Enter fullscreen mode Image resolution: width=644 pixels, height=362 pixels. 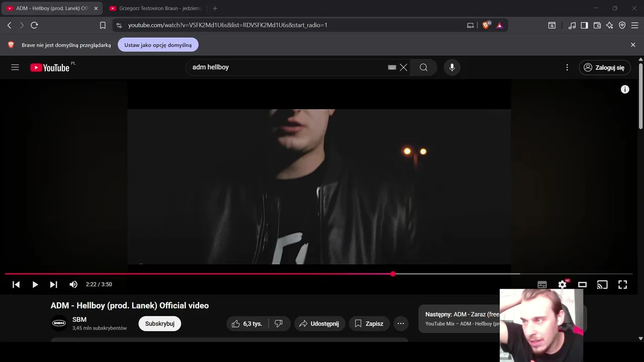pyautogui.click(x=622, y=285)
